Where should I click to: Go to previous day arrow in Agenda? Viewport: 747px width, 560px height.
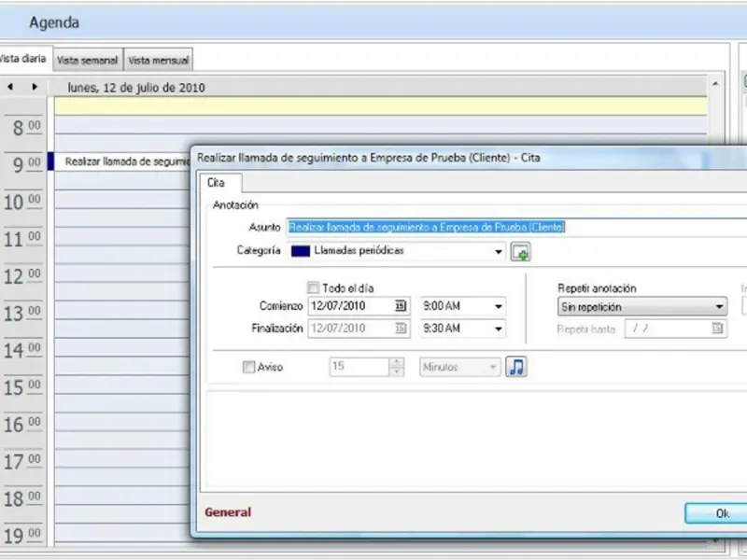click(x=10, y=87)
